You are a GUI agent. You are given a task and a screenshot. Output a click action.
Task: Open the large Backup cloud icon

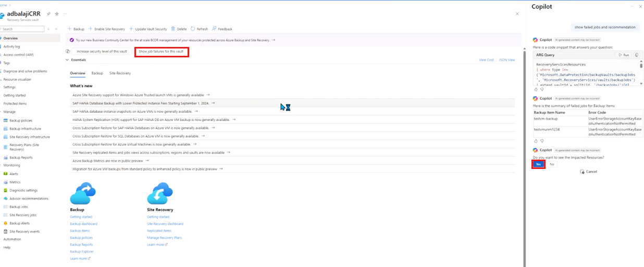click(83, 193)
